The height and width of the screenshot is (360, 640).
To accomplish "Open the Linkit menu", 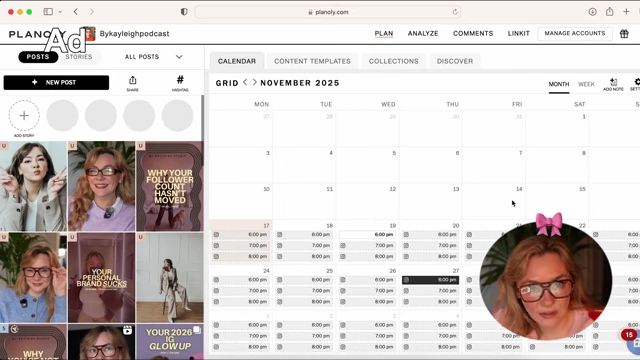I will point(518,33).
